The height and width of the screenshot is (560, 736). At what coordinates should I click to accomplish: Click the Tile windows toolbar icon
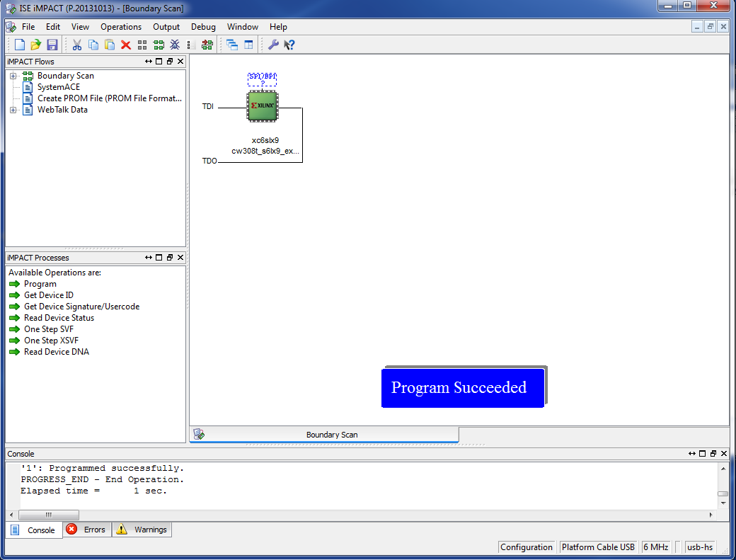pos(248,45)
